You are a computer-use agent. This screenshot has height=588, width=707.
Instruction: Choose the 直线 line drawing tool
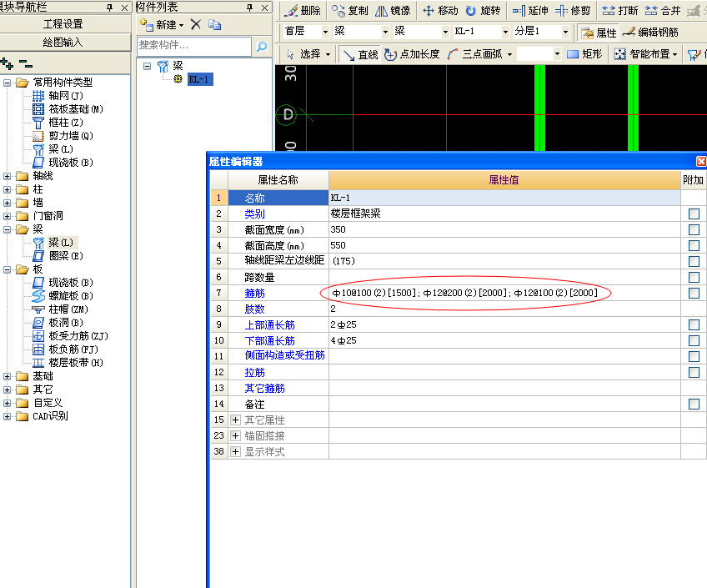point(360,54)
